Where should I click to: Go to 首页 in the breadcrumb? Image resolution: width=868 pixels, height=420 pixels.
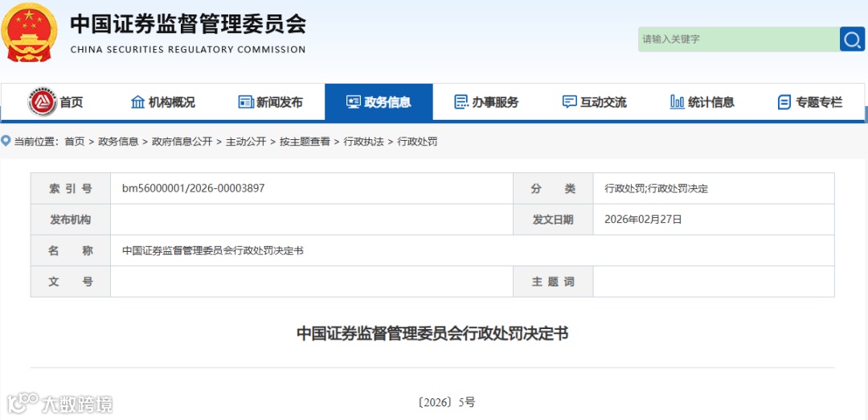[74, 142]
